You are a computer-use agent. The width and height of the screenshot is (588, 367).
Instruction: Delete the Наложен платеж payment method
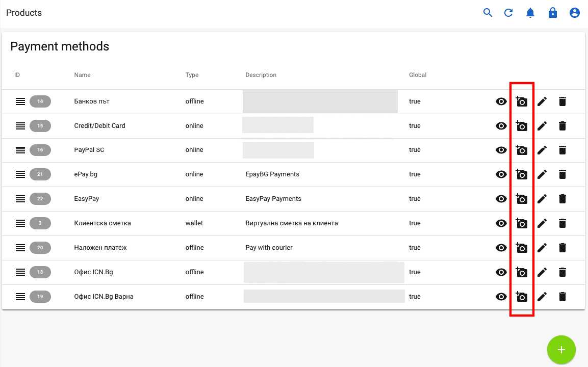coord(563,248)
